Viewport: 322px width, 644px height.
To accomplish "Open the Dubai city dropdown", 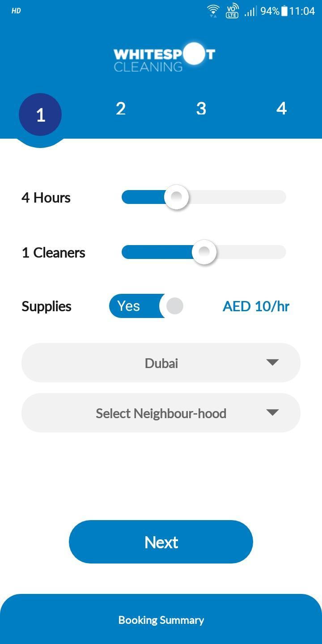I will click(x=161, y=363).
